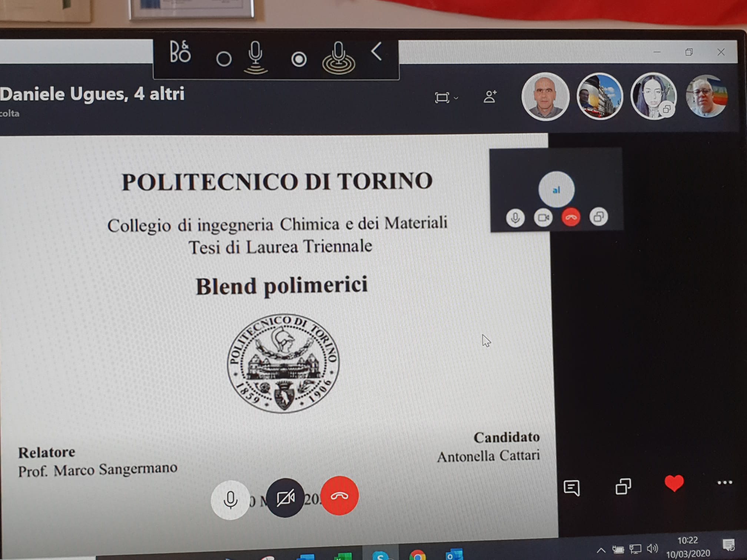This screenshot has width=747, height=560.
Task: Click the network connection tray icon
Action: tap(635, 549)
